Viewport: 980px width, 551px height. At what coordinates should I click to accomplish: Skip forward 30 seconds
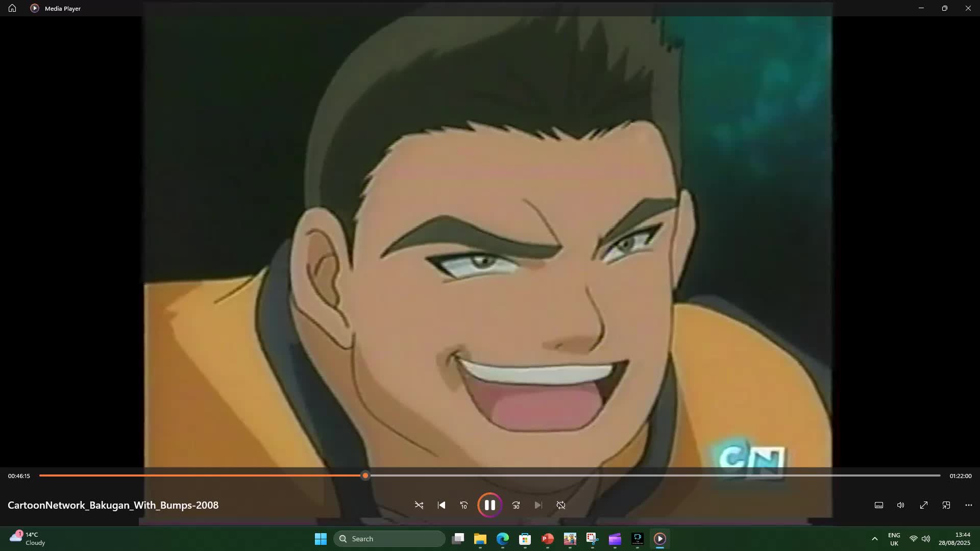point(516,505)
